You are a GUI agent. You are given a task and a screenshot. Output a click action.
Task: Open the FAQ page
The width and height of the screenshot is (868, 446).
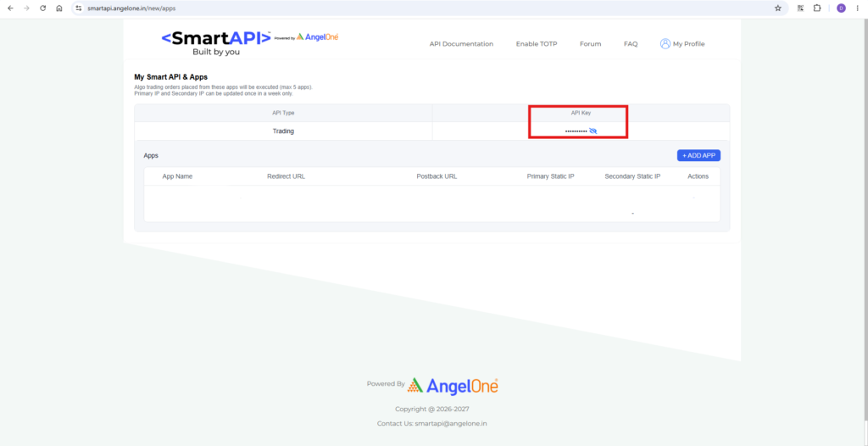click(631, 44)
